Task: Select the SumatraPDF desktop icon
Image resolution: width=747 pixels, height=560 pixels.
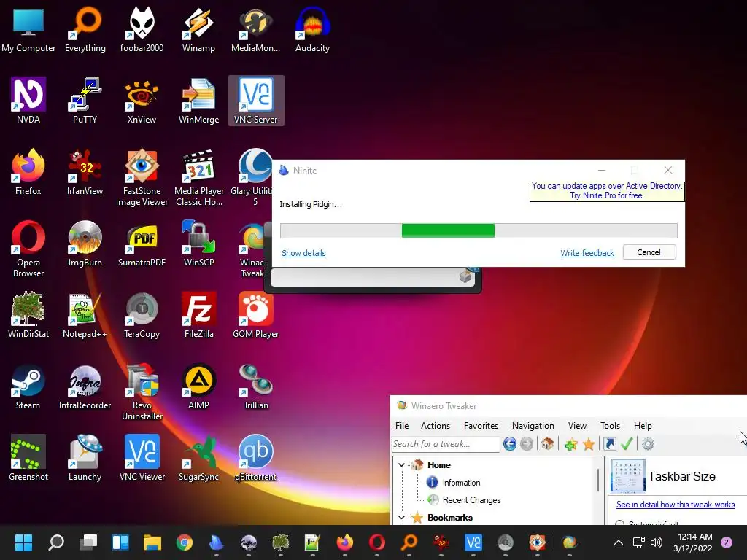Action: (x=142, y=244)
